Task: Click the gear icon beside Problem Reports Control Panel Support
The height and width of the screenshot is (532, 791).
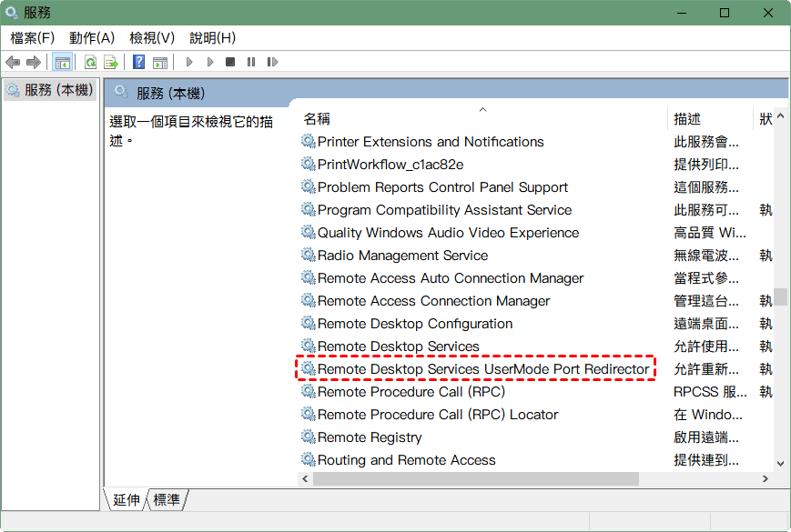Action: coord(309,186)
